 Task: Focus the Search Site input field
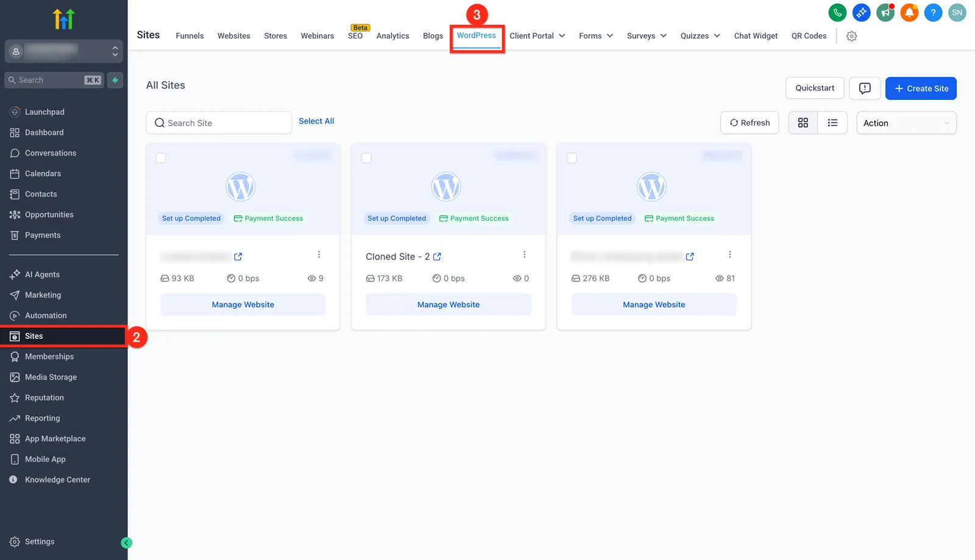click(219, 123)
